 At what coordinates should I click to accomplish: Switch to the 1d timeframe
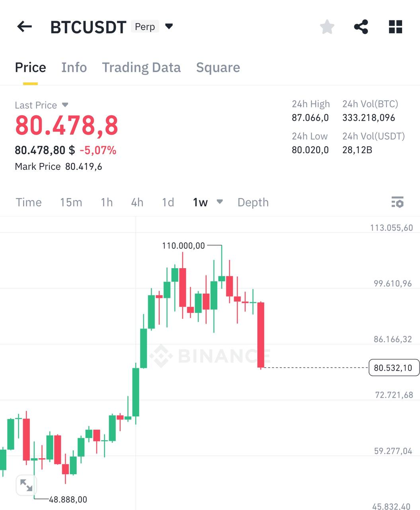pos(167,202)
